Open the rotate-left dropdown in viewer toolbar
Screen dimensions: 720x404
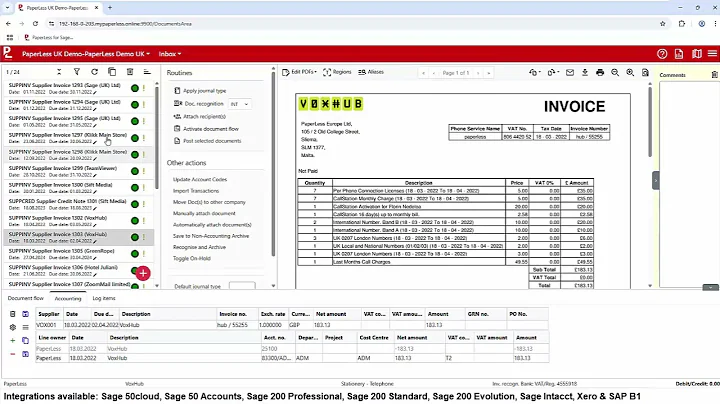point(534,73)
